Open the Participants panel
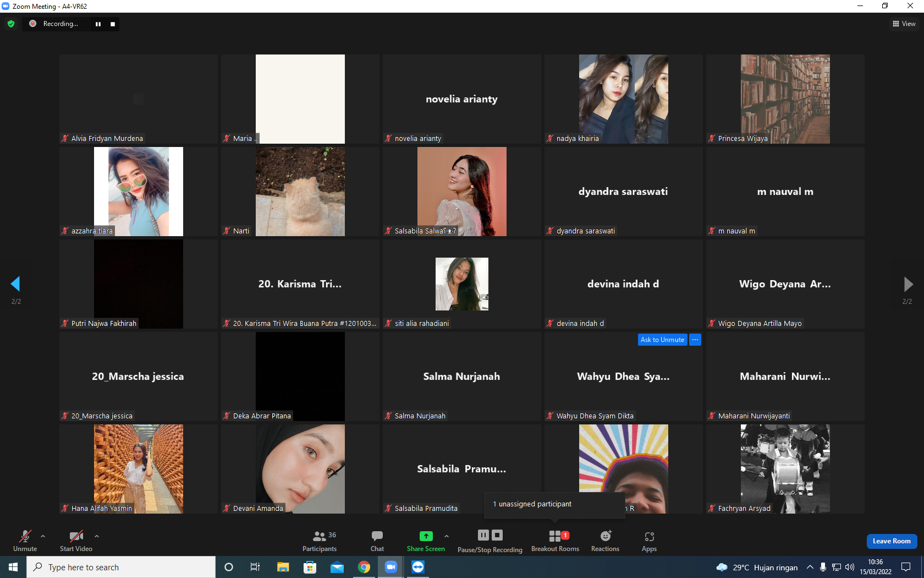The width and height of the screenshot is (924, 578). [x=320, y=541]
